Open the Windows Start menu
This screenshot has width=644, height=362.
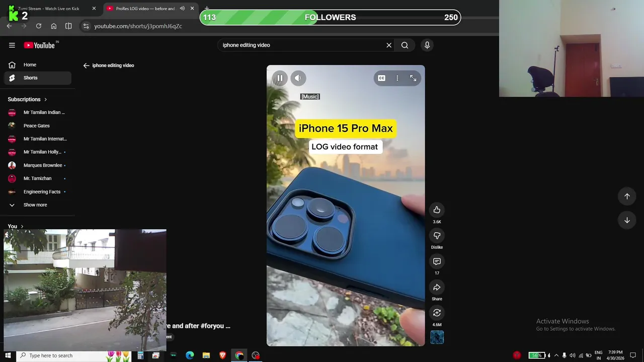(8, 355)
